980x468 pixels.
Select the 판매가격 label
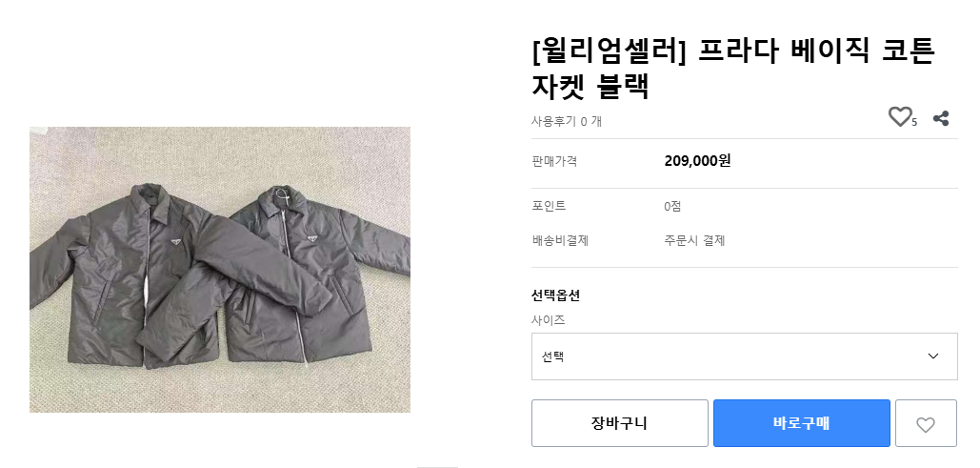pos(554,162)
